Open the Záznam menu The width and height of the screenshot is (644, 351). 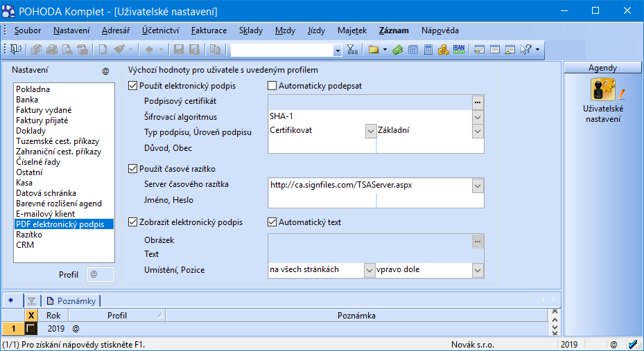tap(394, 30)
